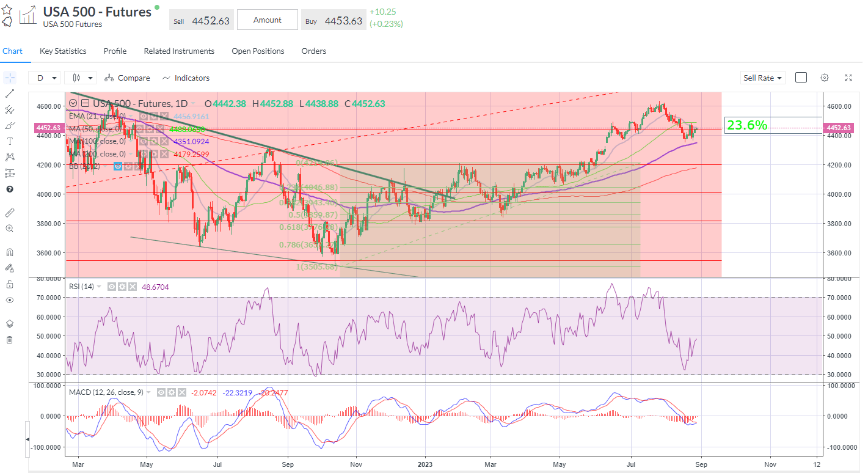Screen dimensions: 868x473
Task: Toggle RSI (14) visibility eye
Action: 112,287
